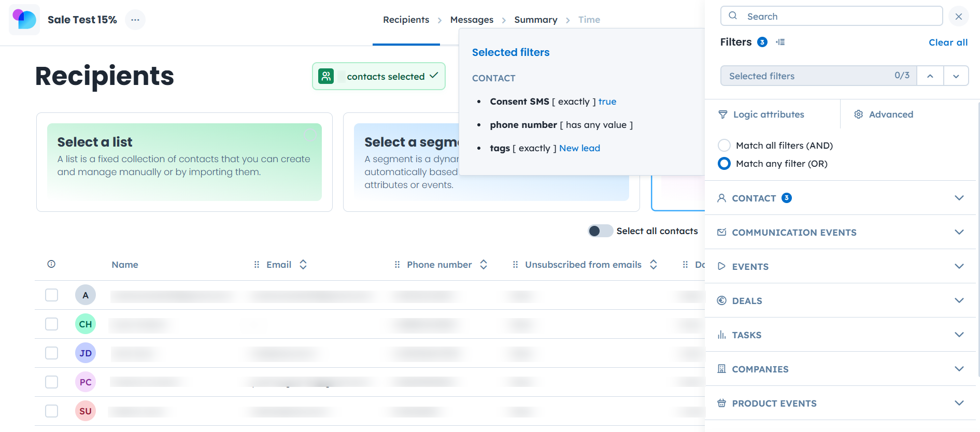980x432 pixels.
Task: Click the Companies building icon
Action: pos(721,369)
